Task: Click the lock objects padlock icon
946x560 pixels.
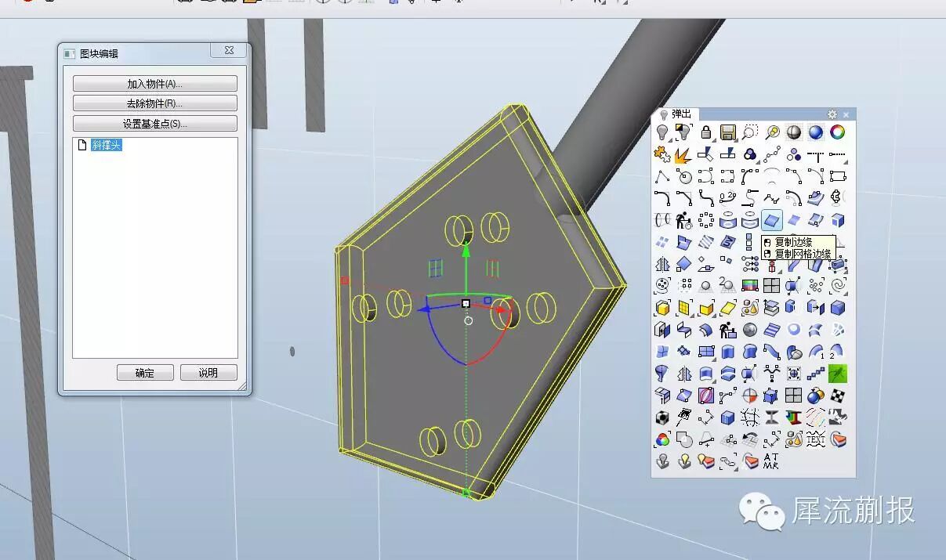Action: tap(706, 132)
